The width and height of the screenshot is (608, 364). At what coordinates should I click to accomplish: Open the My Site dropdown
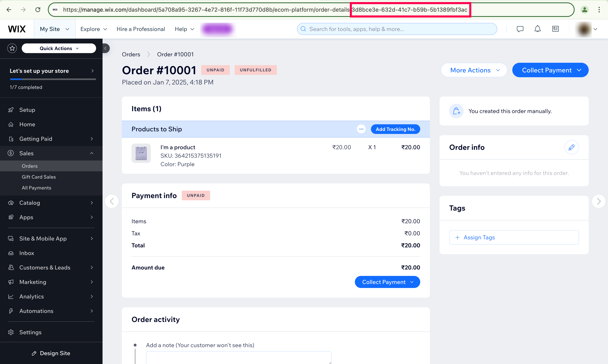[54, 29]
